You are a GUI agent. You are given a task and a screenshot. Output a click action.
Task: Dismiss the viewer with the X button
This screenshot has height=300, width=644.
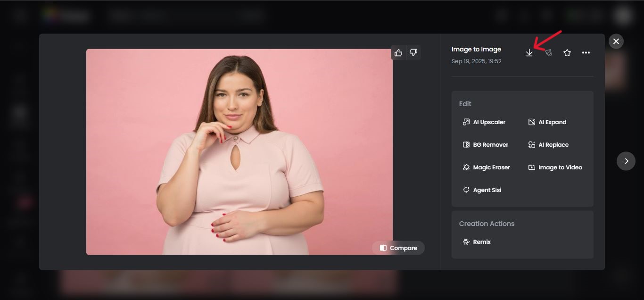(616, 41)
